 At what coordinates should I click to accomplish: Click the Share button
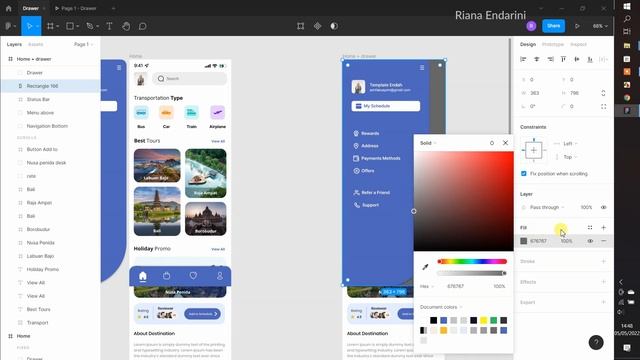click(x=553, y=26)
